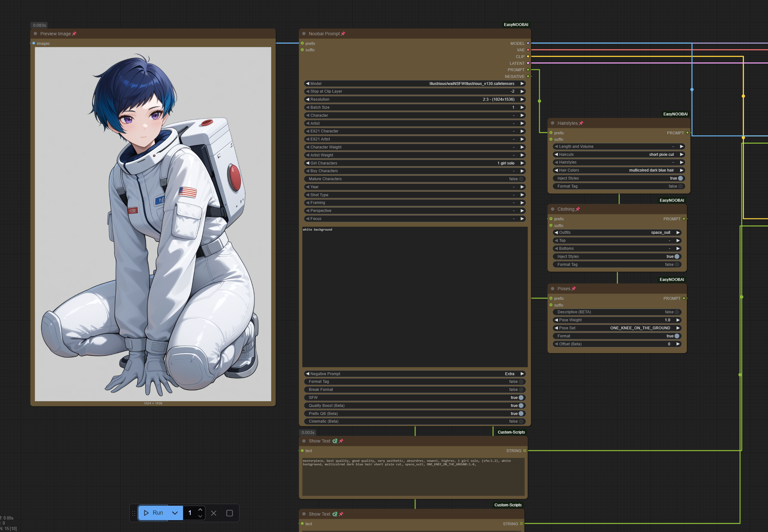768x532 pixels.
Task: Click the pin icon on Preview Image node
Action: coord(74,34)
